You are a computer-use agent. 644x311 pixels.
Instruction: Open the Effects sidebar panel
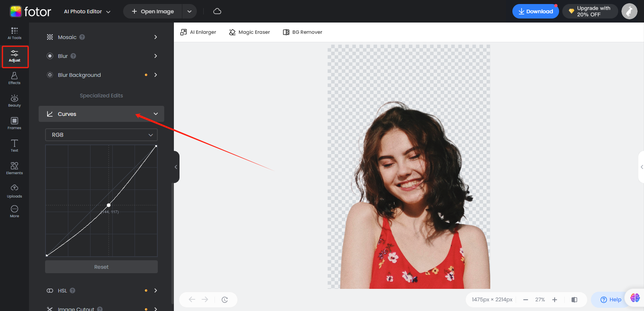[14, 78]
